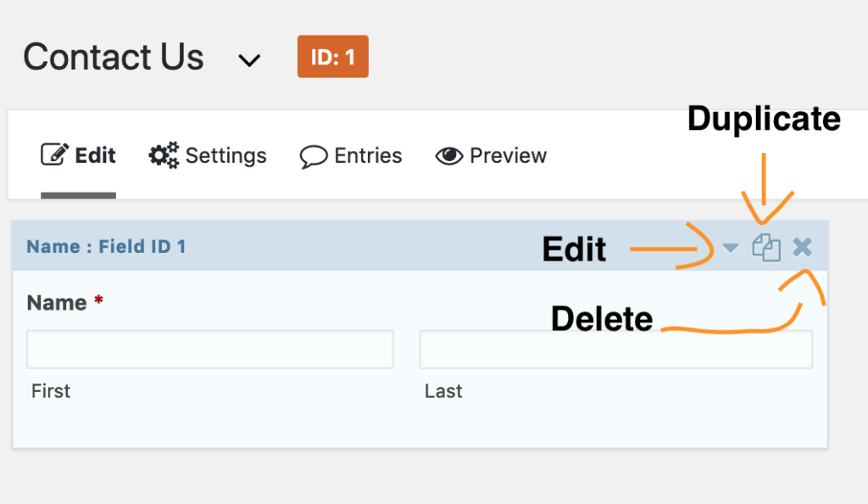Click the 'First' sub-label text
Image resolution: width=868 pixels, height=504 pixels.
click(51, 391)
